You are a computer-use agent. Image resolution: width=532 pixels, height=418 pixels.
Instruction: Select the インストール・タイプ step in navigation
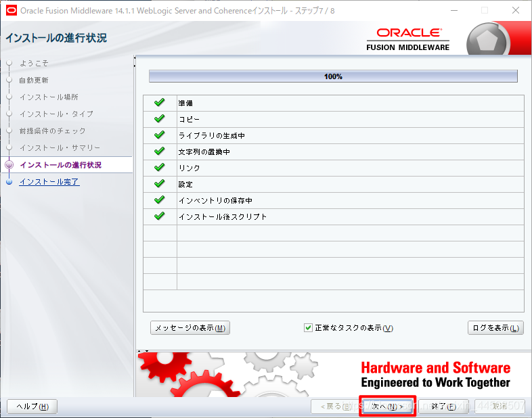click(x=56, y=114)
